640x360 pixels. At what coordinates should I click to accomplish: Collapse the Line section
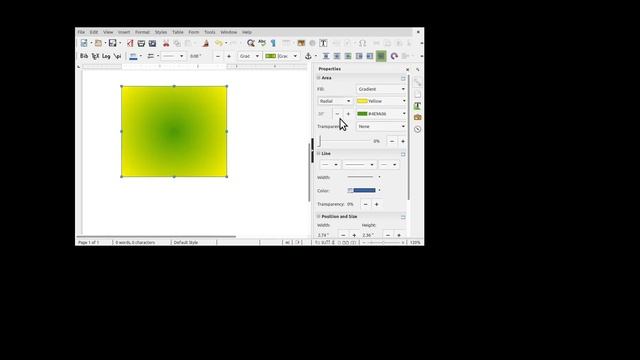(x=319, y=153)
